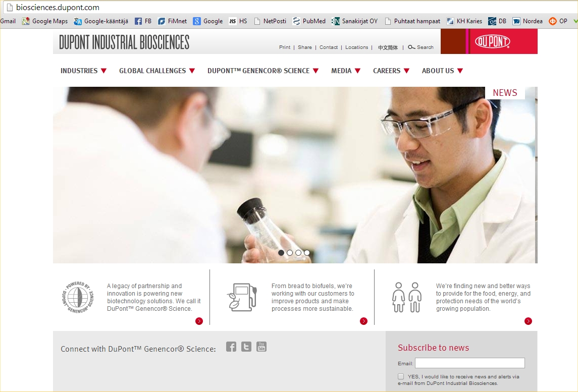Click the From bread to biofuels description text
Image resolution: width=578 pixels, height=392 pixels.
[x=313, y=297]
